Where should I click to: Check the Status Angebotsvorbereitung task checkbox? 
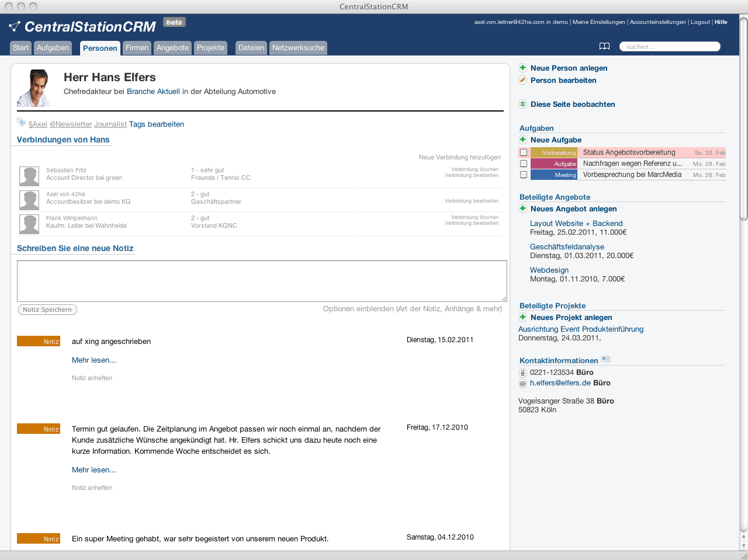tap(524, 152)
